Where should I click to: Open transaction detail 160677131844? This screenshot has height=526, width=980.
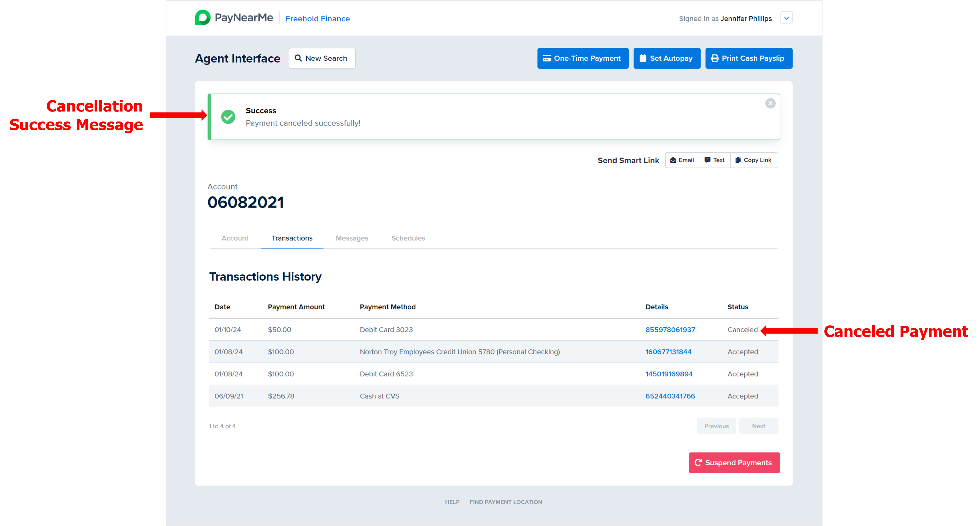(x=668, y=352)
